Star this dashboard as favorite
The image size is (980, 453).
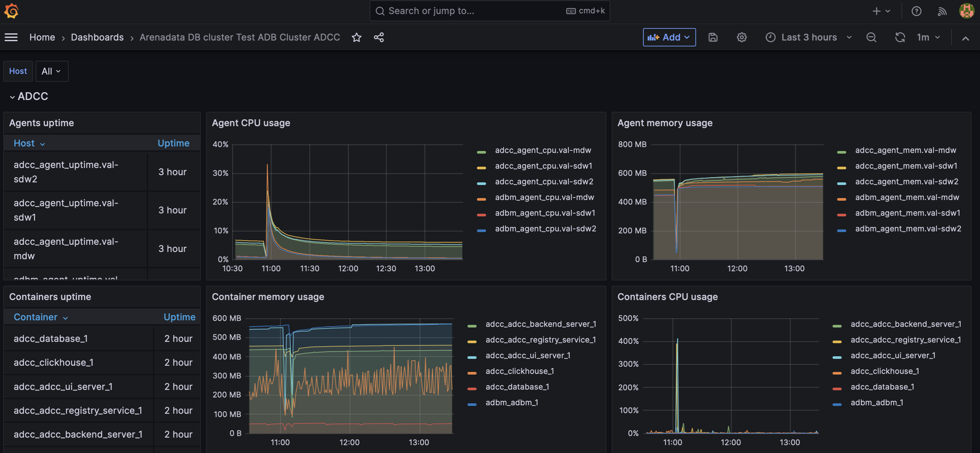(356, 37)
